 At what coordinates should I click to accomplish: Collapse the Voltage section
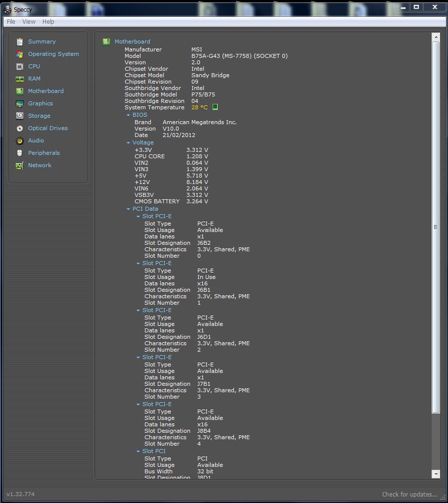128,143
